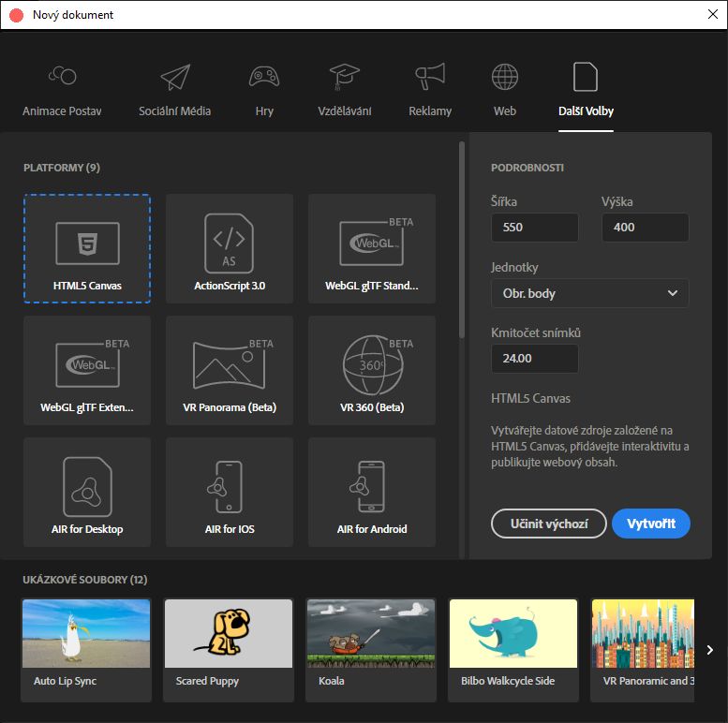Select VR Panorama (Beta) platform

click(230, 370)
